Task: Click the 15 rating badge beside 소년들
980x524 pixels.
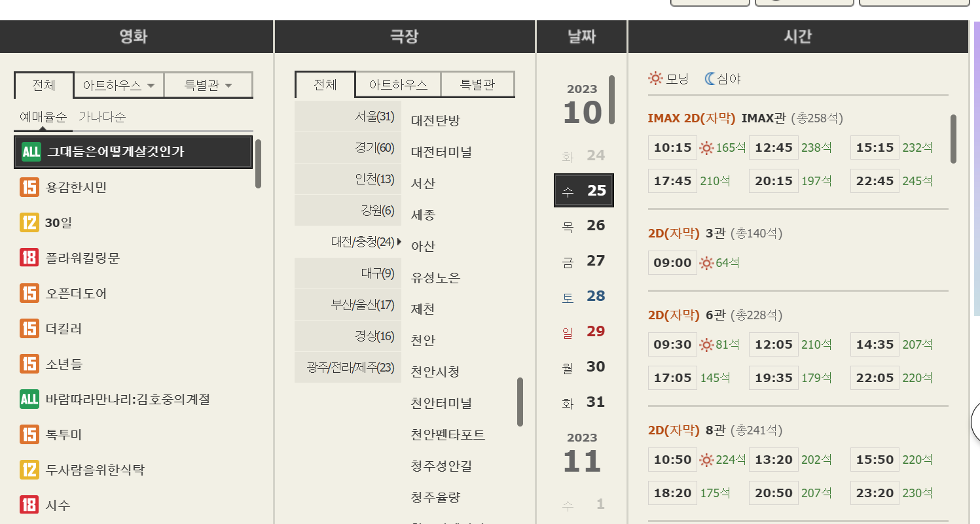Action: click(x=29, y=364)
